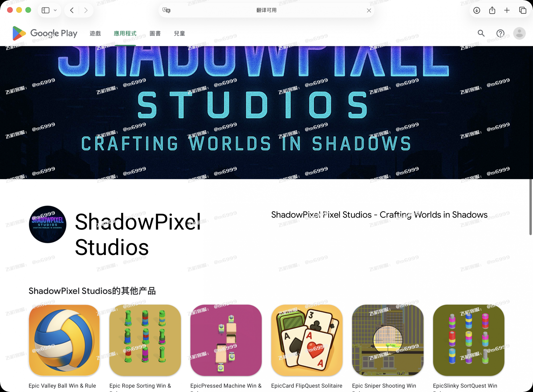This screenshot has height=392, width=533.
Task: Go back to the previous page
Action: pyautogui.click(x=72, y=10)
